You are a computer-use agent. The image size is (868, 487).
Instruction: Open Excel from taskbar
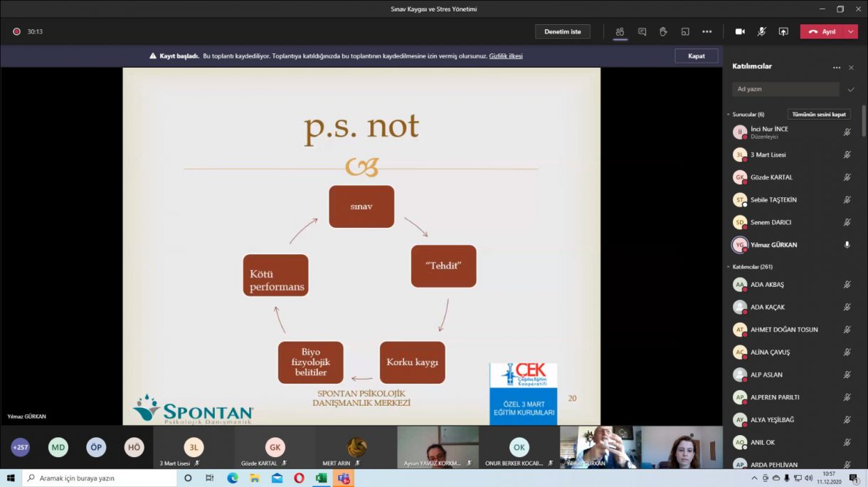(321, 478)
